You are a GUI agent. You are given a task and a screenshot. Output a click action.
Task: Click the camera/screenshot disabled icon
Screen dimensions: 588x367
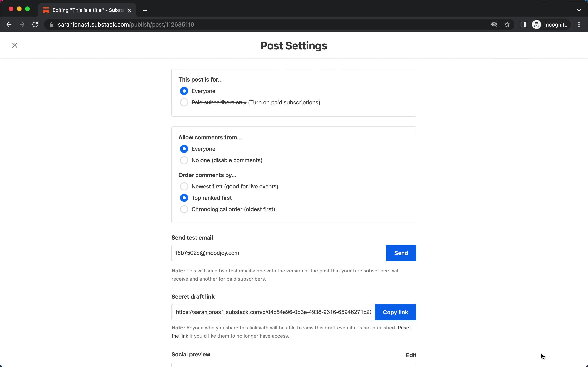point(493,24)
